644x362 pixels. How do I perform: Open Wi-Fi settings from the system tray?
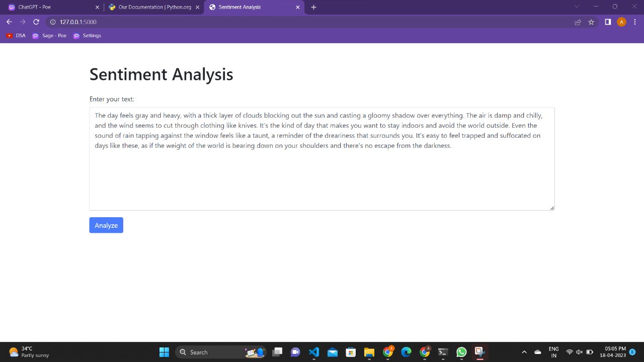click(570, 352)
